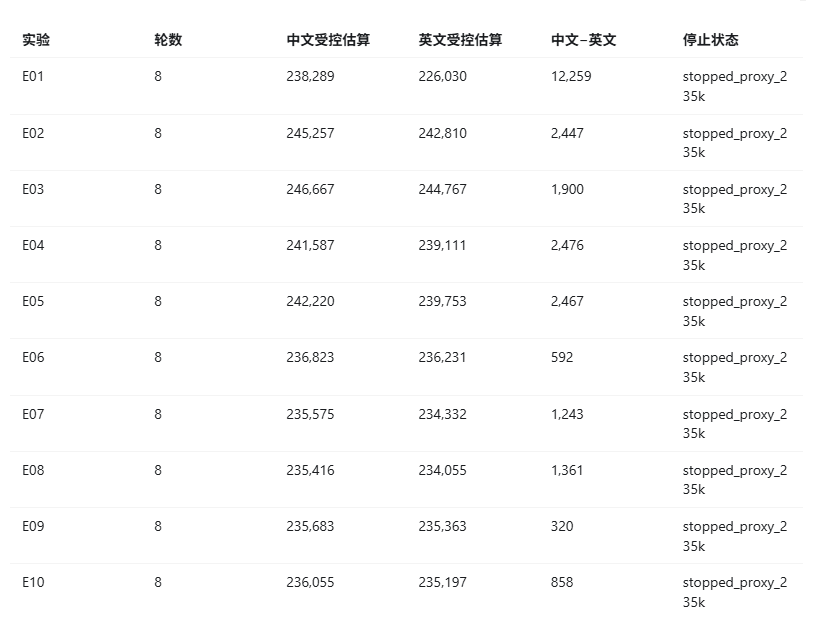Select the E05 stopped_proxy_235k status cell

pyautogui.click(x=734, y=311)
